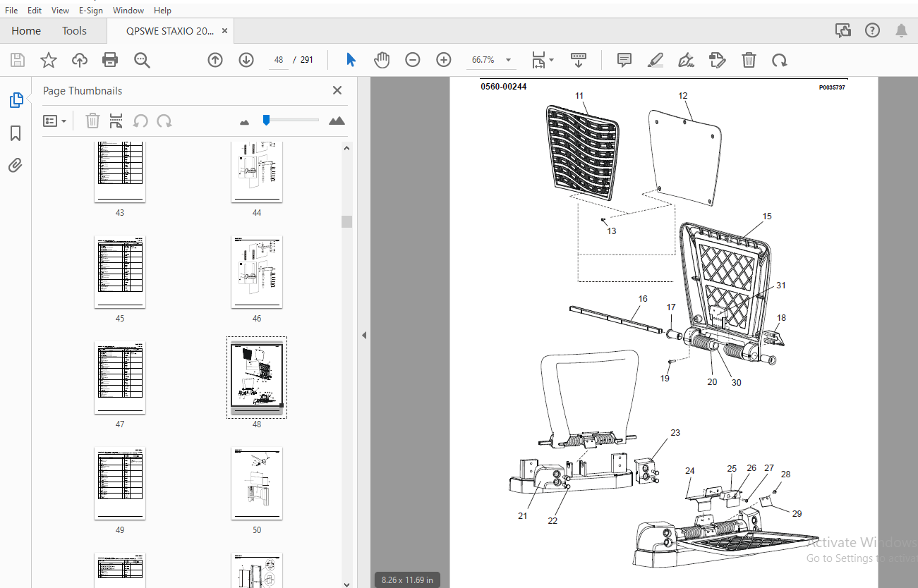
Task: Click part label 16 in diagram
Action: point(642,299)
